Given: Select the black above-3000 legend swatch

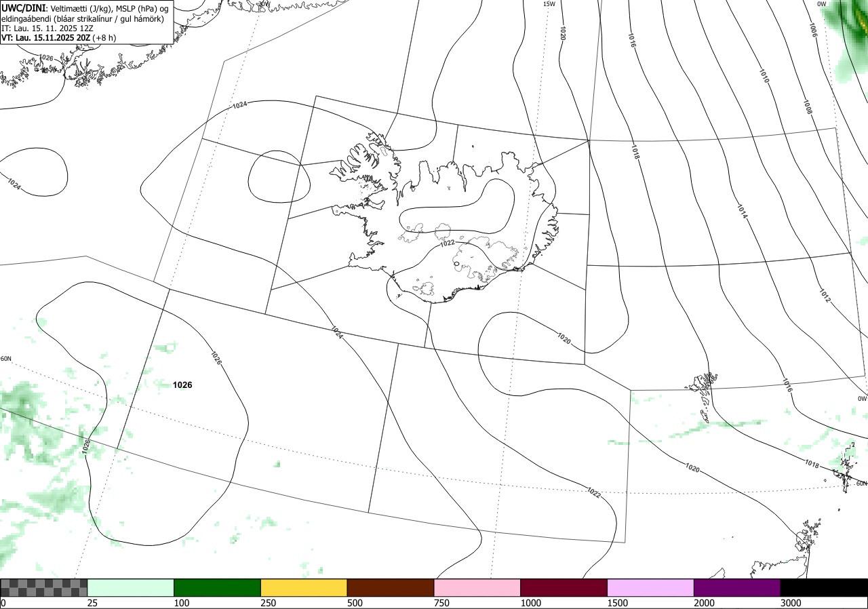Looking at the screenshot, I should click(824, 587).
